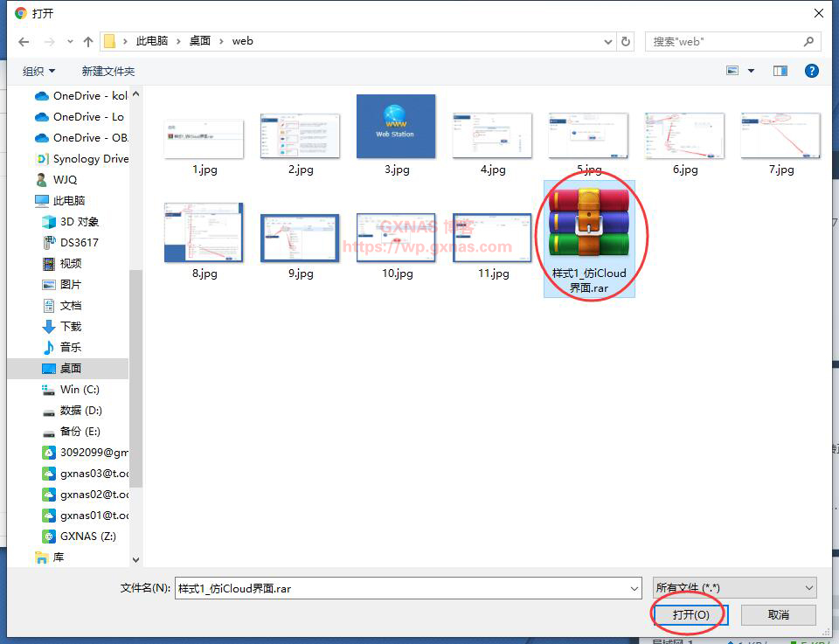This screenshot has width=839, height=644.
Task: Click 新建文件夹 to create a folder
Action: coord(108,72)
